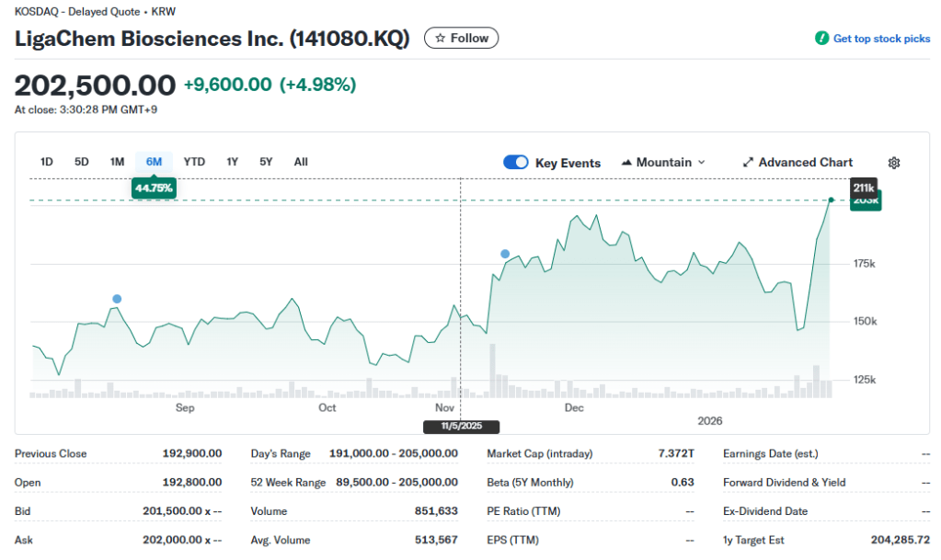Image resolution: width=941 pixels, height=560 pixels.
Task: Click the Advanced Chart expand icon
Action: [748, 163]
